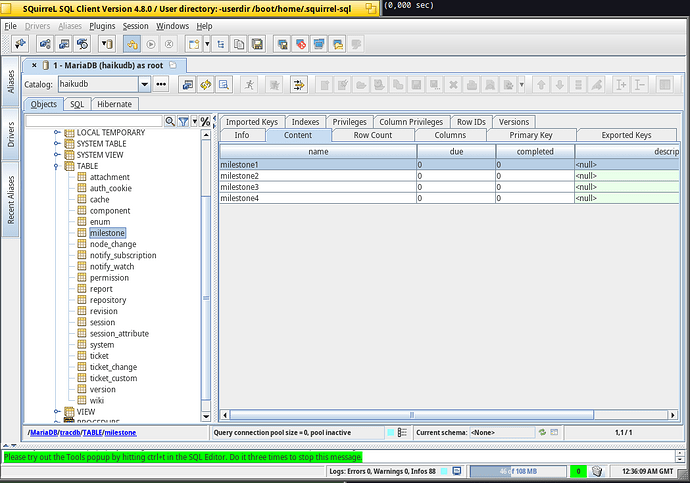Click the Global Preferences toolbar icon

point(45,44)
